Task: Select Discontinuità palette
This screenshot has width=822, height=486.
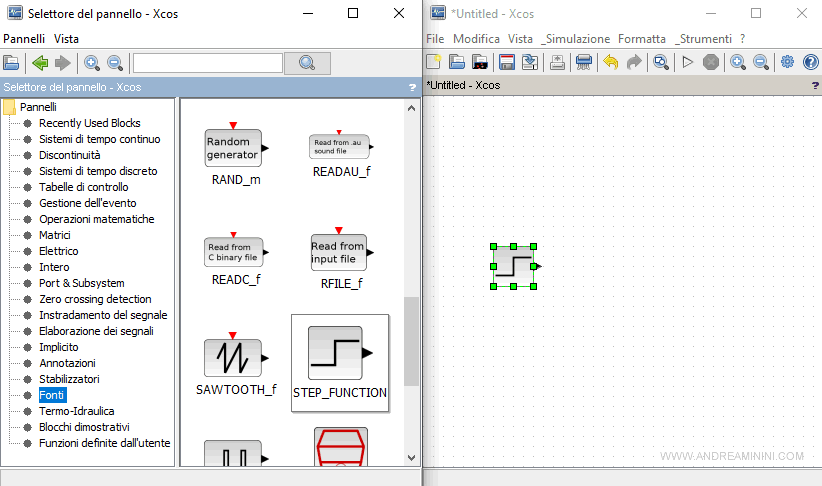Action: (x=69, y=155)
